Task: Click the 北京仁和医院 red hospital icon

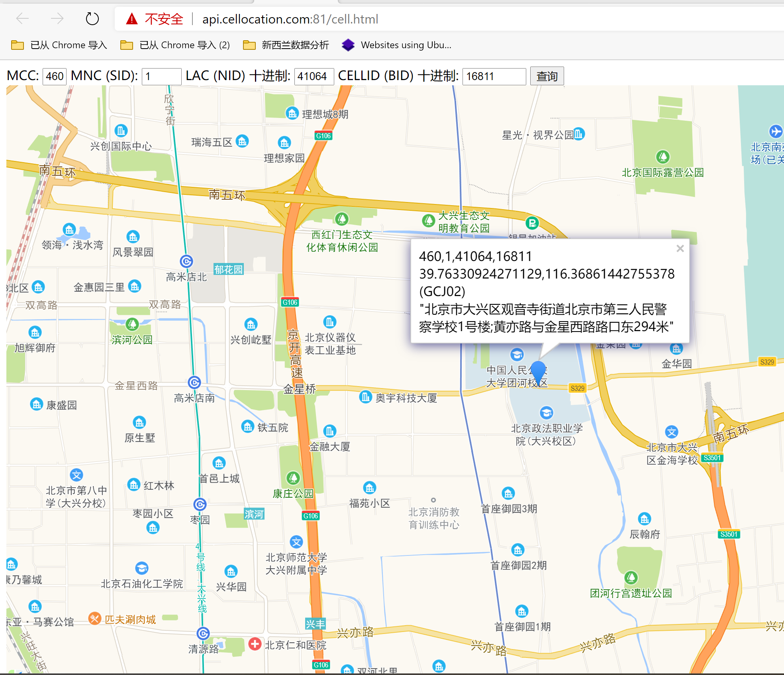Action: point(255,644)
